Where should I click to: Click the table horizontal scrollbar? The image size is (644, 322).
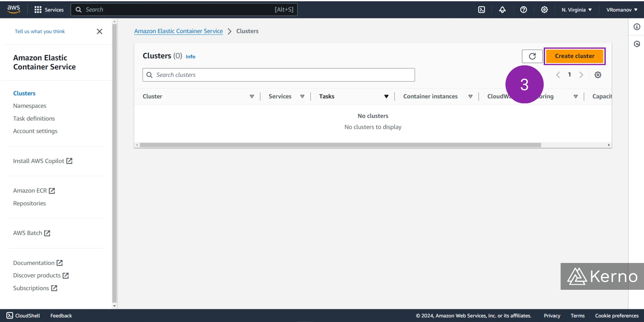(x=340, y=145)
